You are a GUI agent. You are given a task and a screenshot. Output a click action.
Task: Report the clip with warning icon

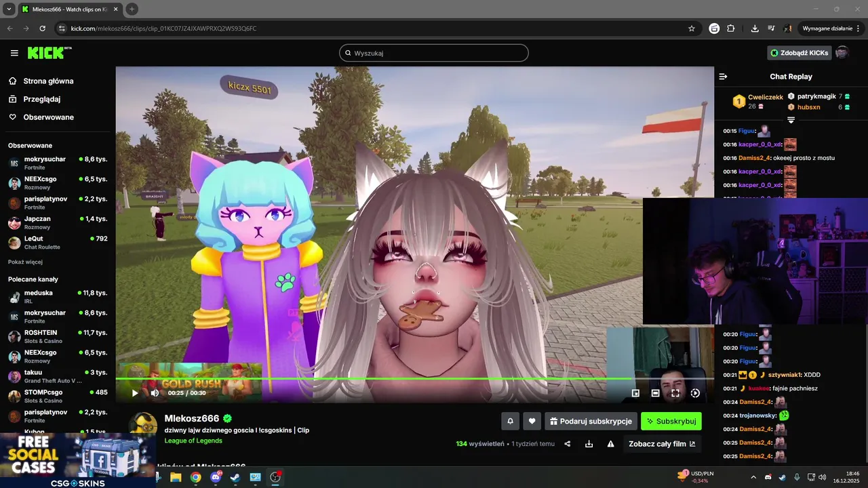(610, 444)
